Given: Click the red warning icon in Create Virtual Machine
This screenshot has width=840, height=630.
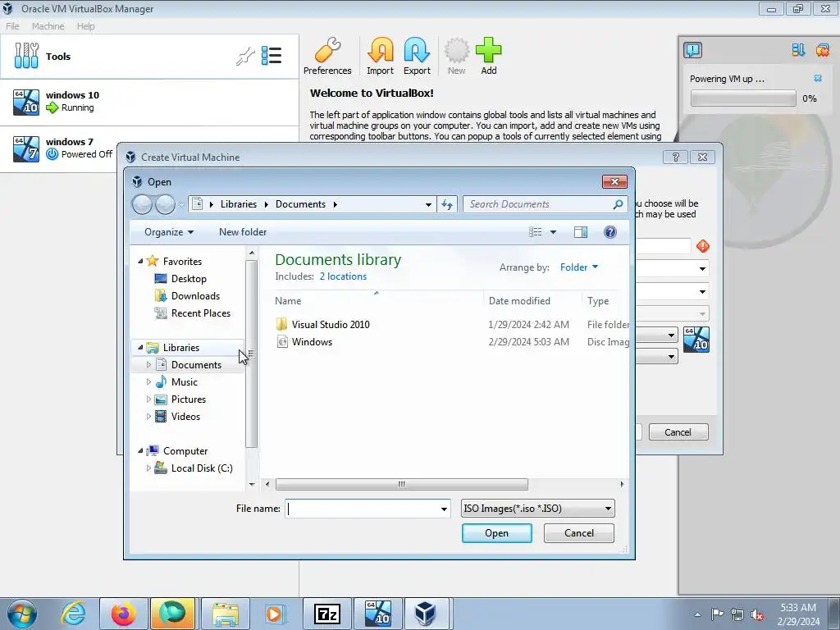Looking at the screenshot, I should pyautogui.click(x=703, y=246).
